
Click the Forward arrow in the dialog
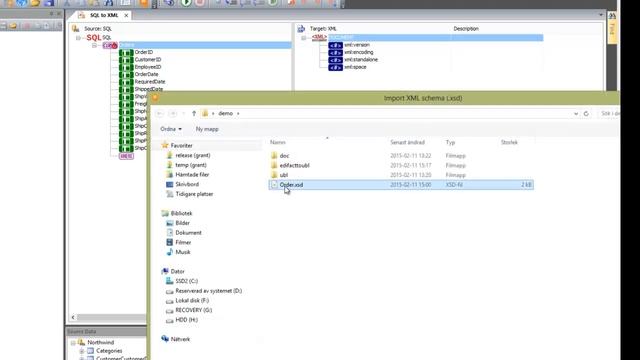click(173, 113)
